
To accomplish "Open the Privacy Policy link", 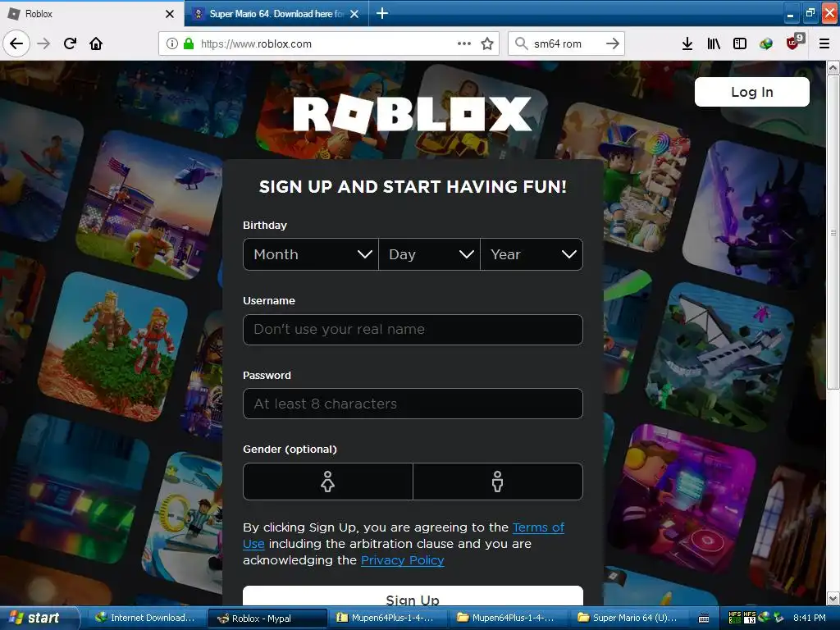I will coord(402,560).
